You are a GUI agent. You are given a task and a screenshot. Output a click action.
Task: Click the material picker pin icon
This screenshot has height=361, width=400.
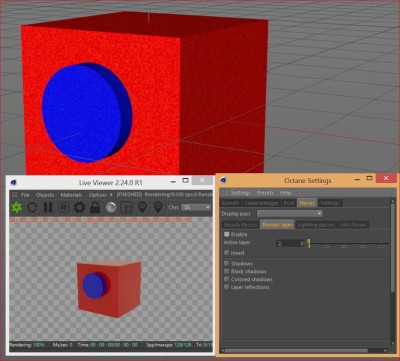point(158,207)
